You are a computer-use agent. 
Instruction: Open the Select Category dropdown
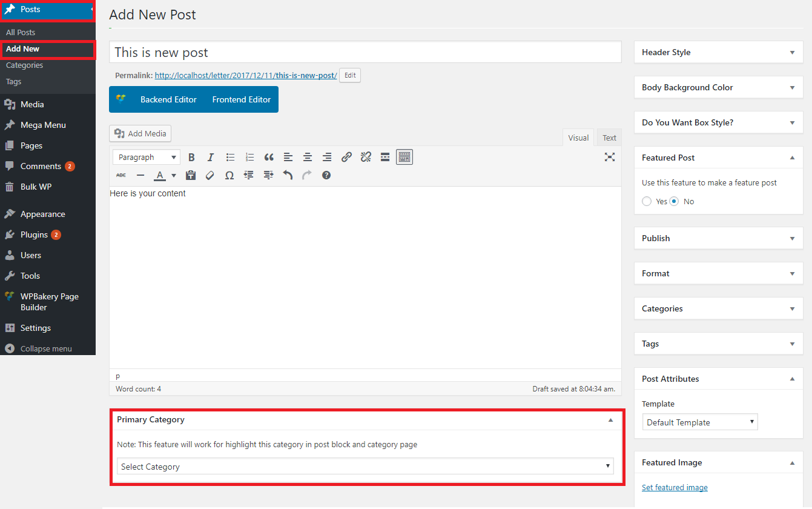(365, 467)
